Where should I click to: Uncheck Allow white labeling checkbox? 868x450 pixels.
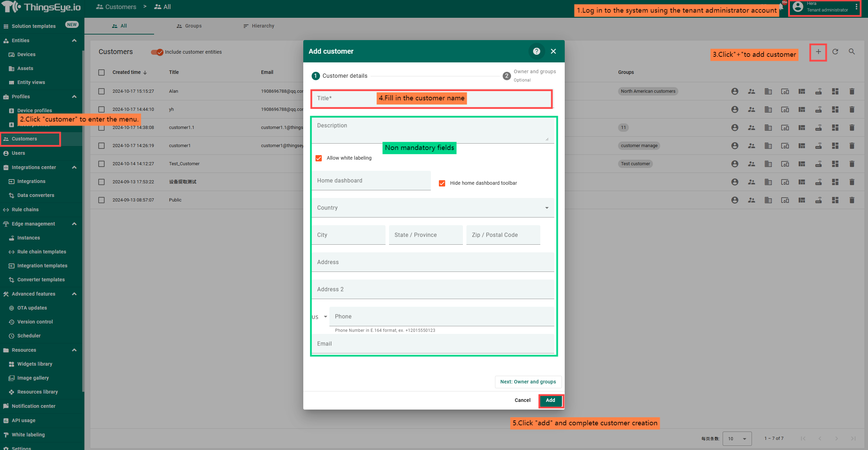(x=319, y=158)
